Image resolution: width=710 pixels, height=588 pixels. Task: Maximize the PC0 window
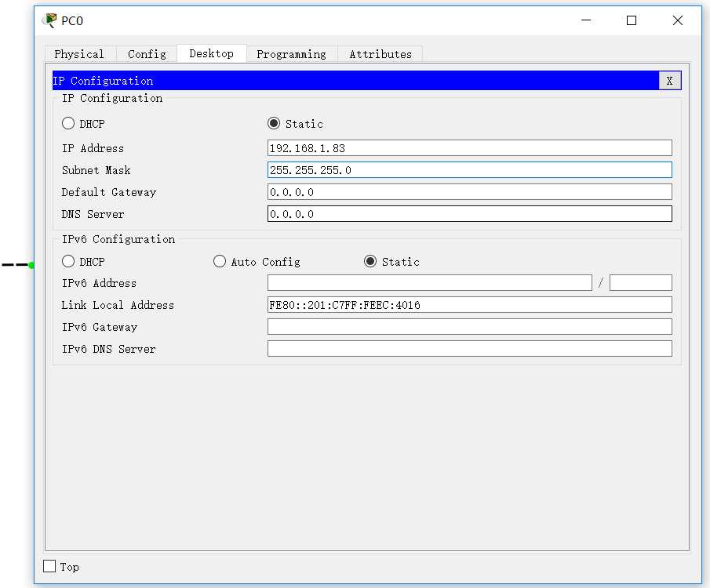click(x=632, y=20)
